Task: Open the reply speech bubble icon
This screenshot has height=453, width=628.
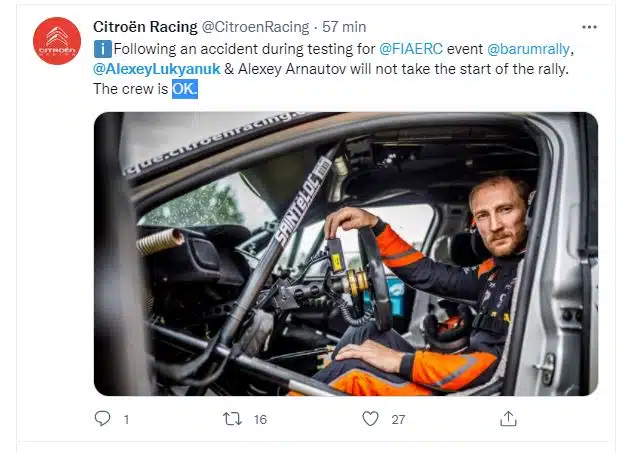Action: click(102, 419)
